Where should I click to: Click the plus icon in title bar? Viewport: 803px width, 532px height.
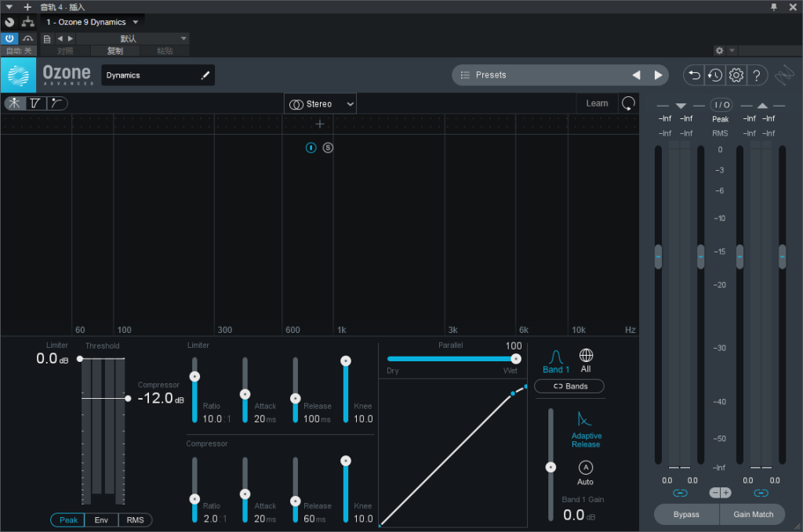pyautogui.click(x=27, y=7)
